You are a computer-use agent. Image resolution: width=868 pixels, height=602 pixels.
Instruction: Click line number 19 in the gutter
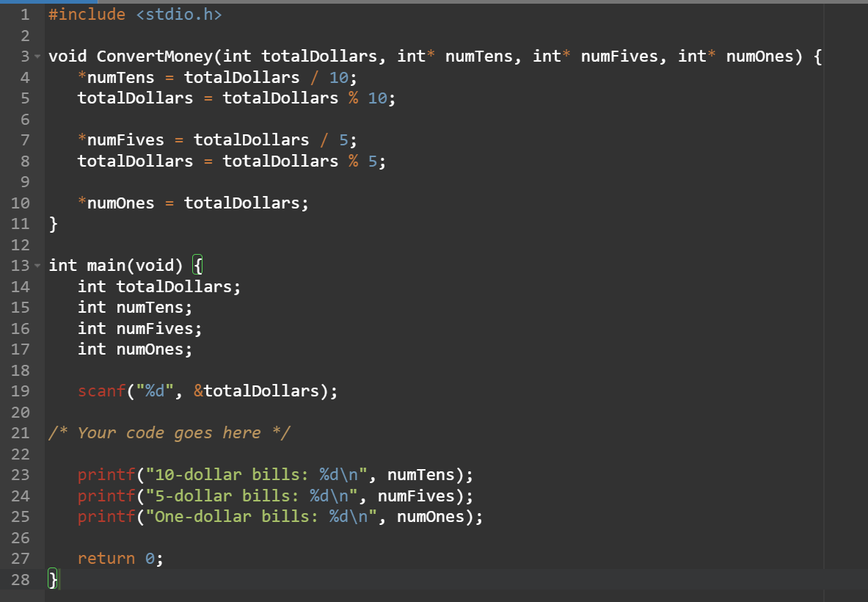(x=20, y=391)
